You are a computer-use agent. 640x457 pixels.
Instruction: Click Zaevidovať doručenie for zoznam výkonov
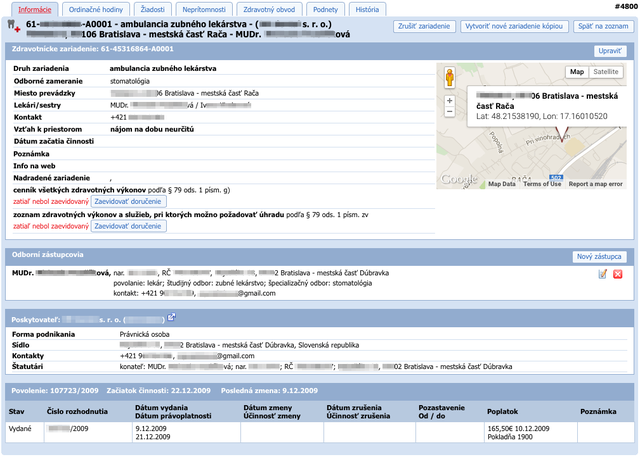(128, 226)
